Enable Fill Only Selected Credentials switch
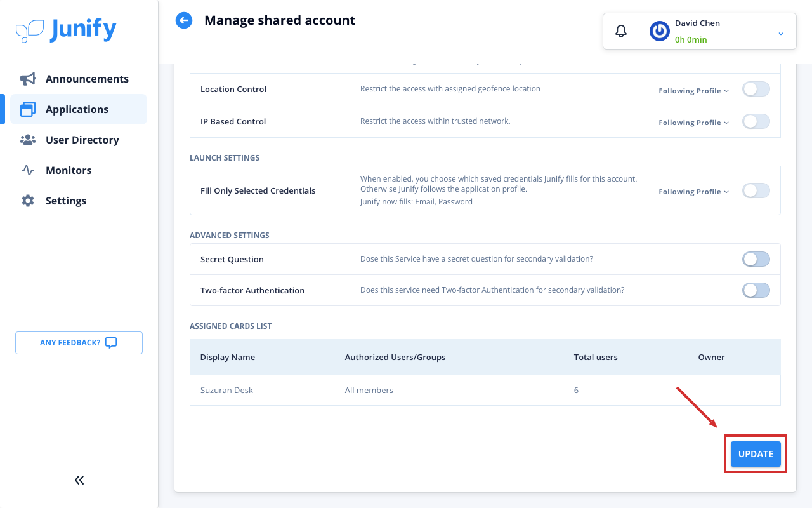 (x=756, y=190)
